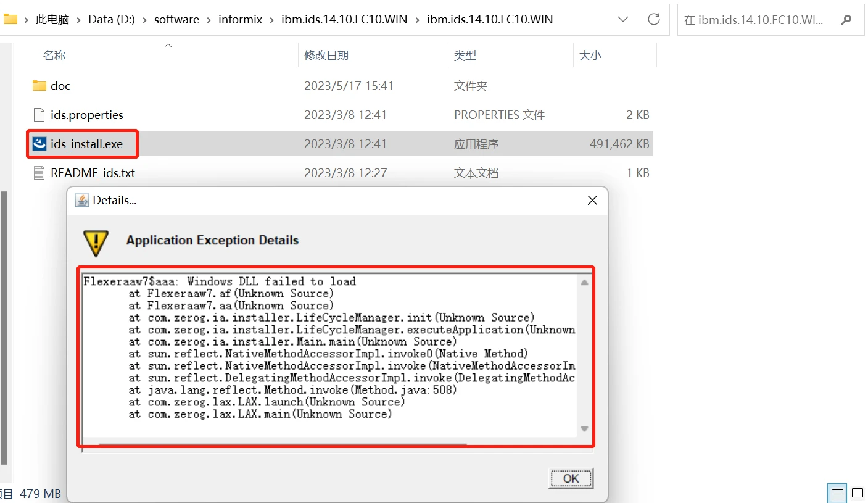Click OK button in Details dialog
This screenshot has width=868, height=503.
[571, 478]
